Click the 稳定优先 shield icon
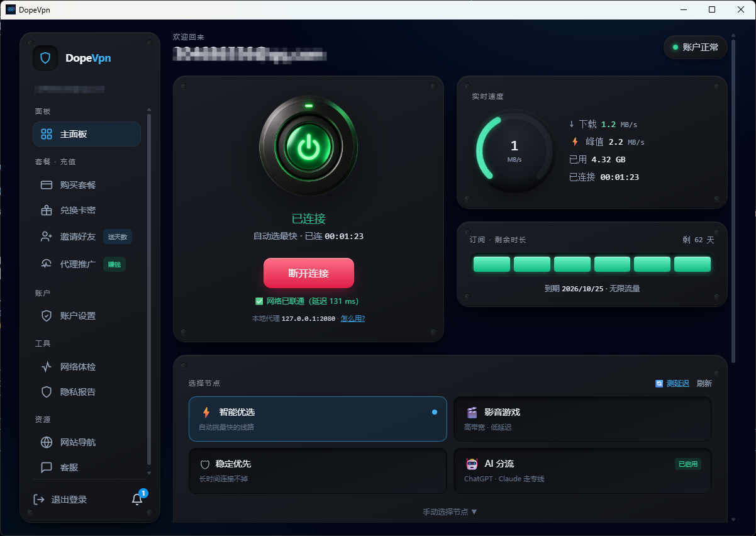Viewport: 756px width, 536px height. [x=204, y=464]
